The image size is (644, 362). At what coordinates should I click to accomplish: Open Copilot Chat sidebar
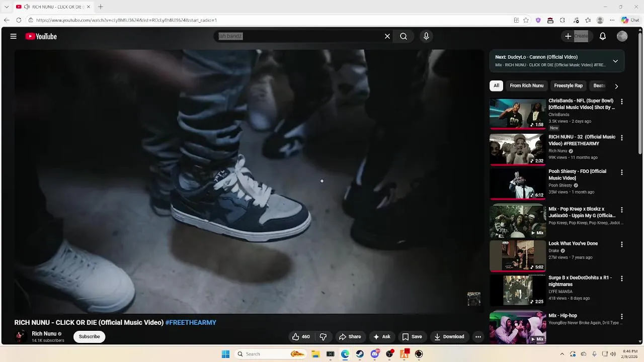630,20
